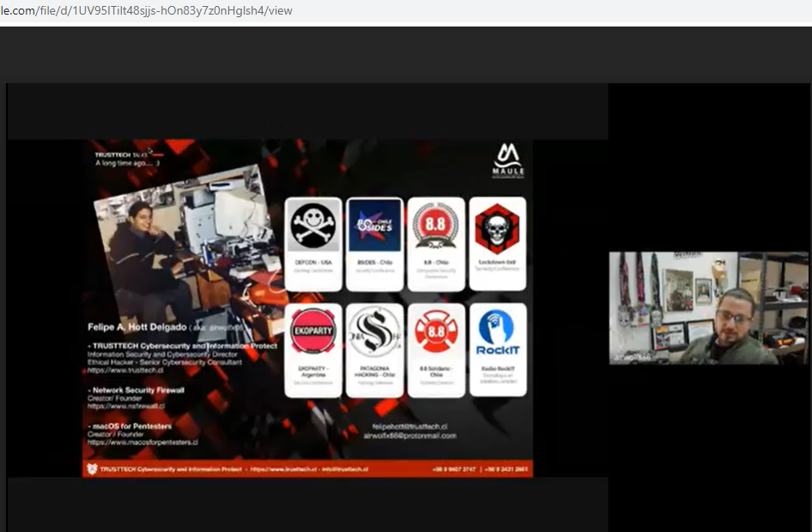812x532 pixels.
Task: Click 'Ethical Hacker - Senior Cybersecurity Consultant' line
Action: click(x=165, y=362)
